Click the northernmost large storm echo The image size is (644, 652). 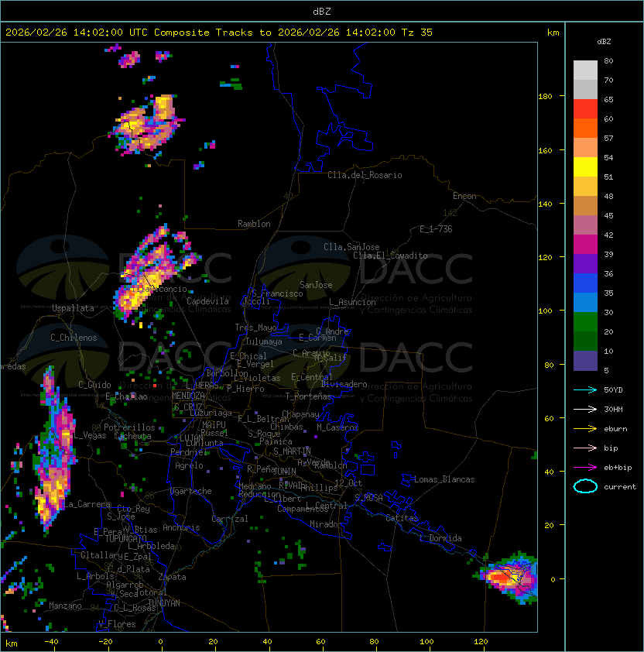click(148, 125)
